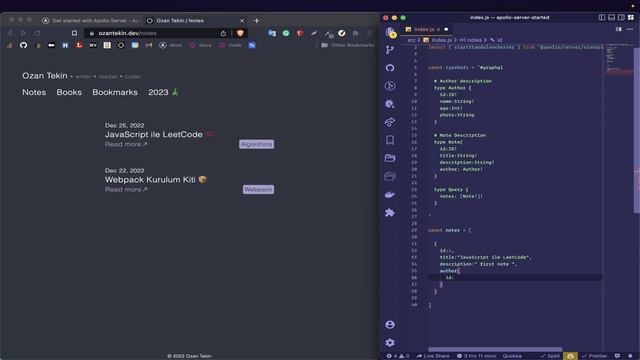640x360 pixels.
Task: Click the split editor icon
Action: click(619, 29)
